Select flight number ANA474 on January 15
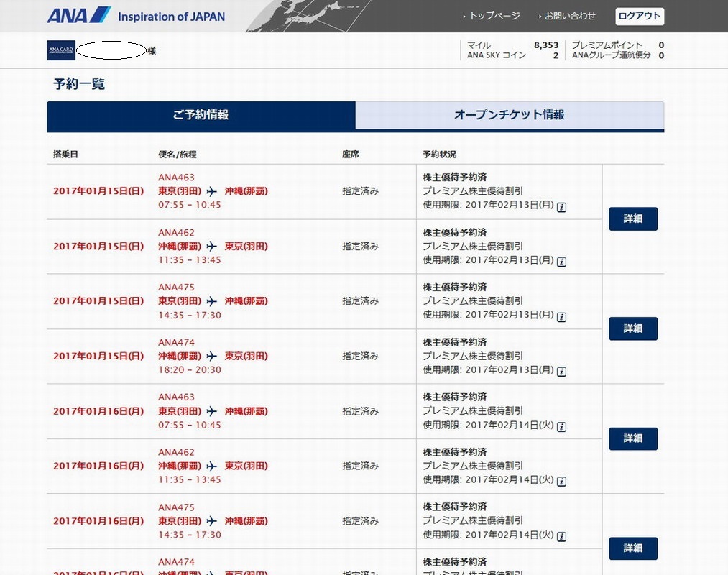Image resolution: width=728 pixels, height=575 pixels. click(176, 342)
